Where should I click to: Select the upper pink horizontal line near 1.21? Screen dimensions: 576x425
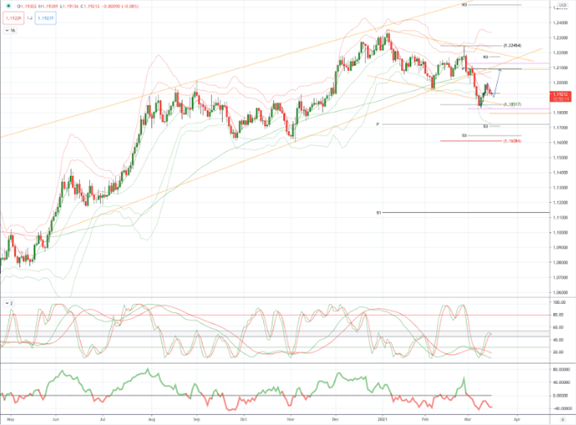tap(509, 63)
